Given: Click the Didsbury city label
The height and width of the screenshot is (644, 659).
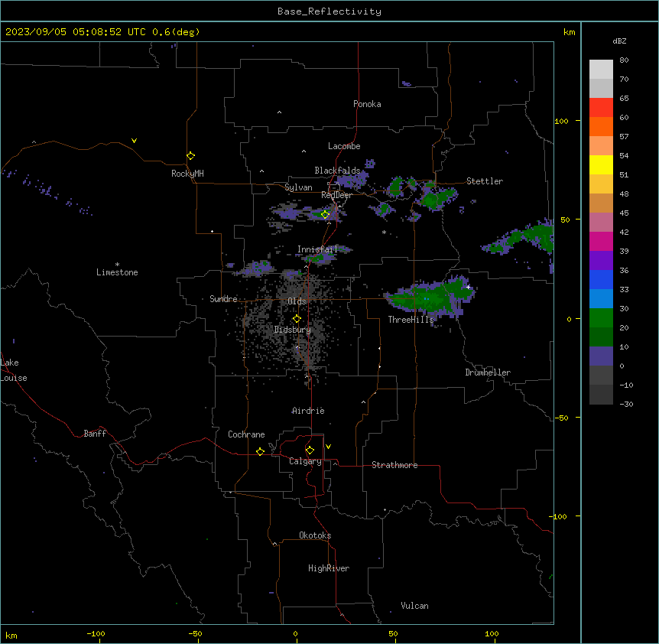Looking at the screenshot, I should 292,330.
